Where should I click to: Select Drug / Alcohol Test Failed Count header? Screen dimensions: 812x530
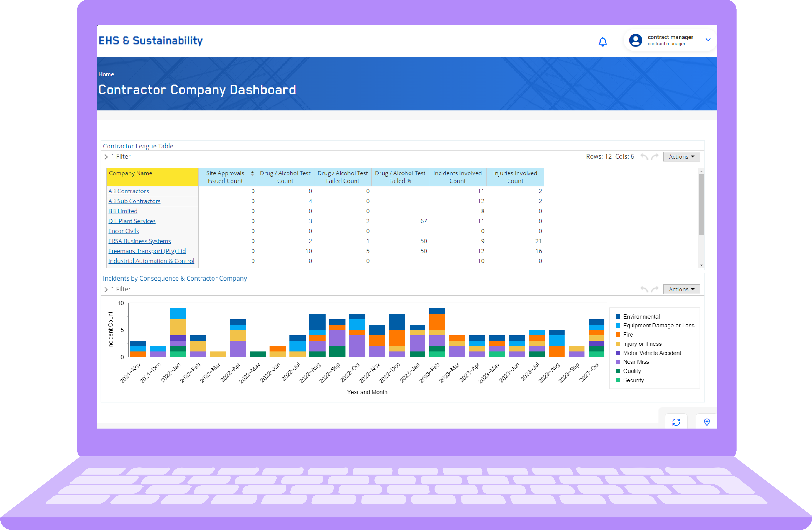tap(343, 177)
